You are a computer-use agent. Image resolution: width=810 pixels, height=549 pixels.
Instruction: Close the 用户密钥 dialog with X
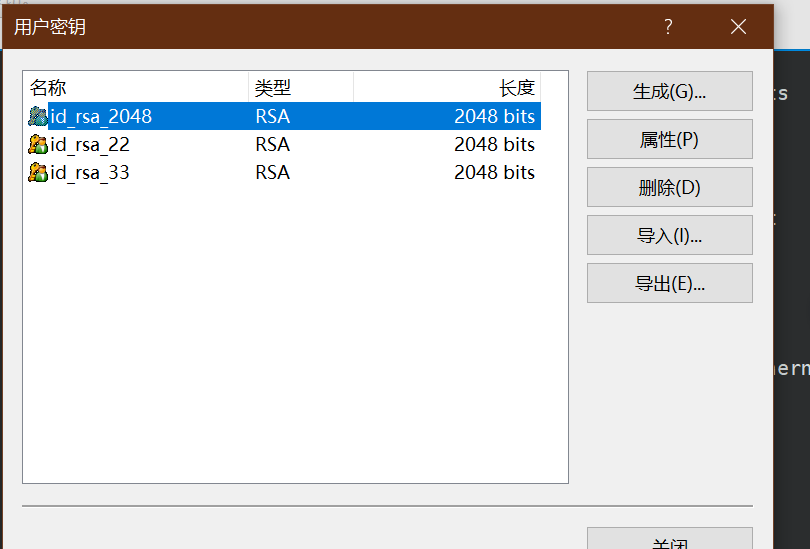click(x=738, y=26)
